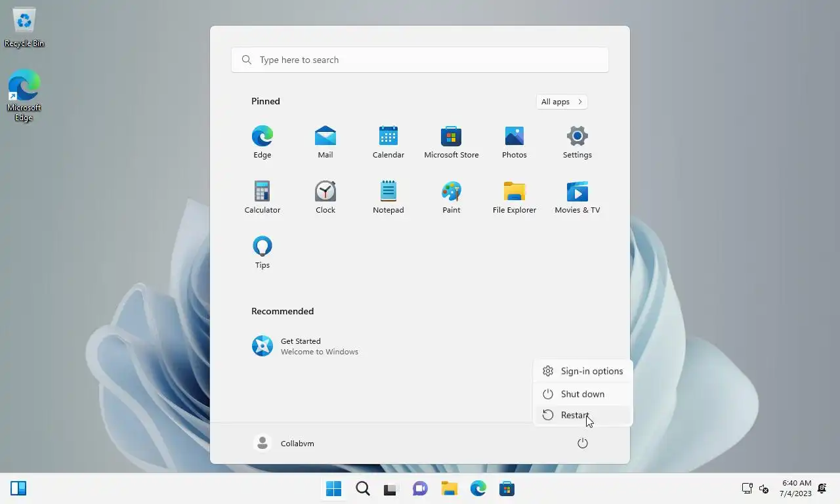Launch Movies & TV
The image size is (840, 504).
[x=577, y=197]
